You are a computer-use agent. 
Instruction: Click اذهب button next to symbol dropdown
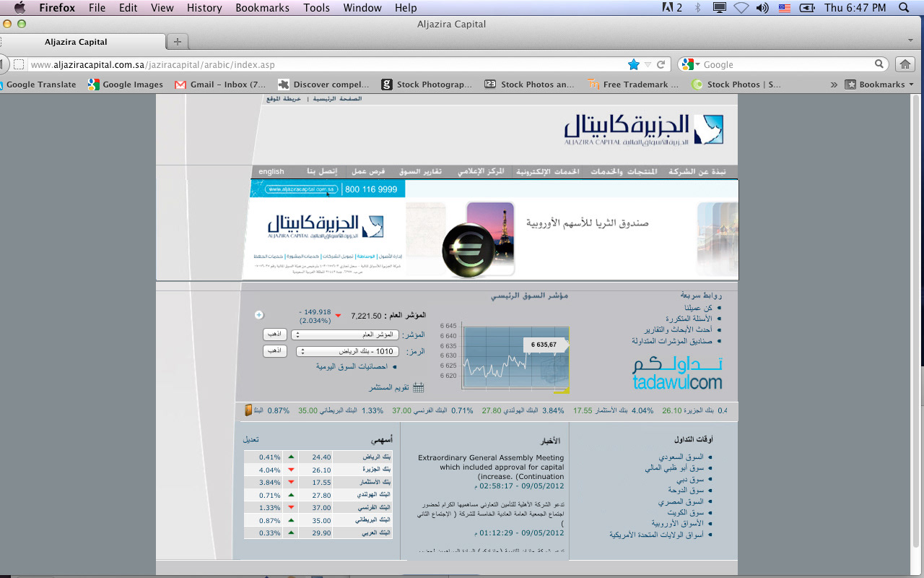(275, 351)
